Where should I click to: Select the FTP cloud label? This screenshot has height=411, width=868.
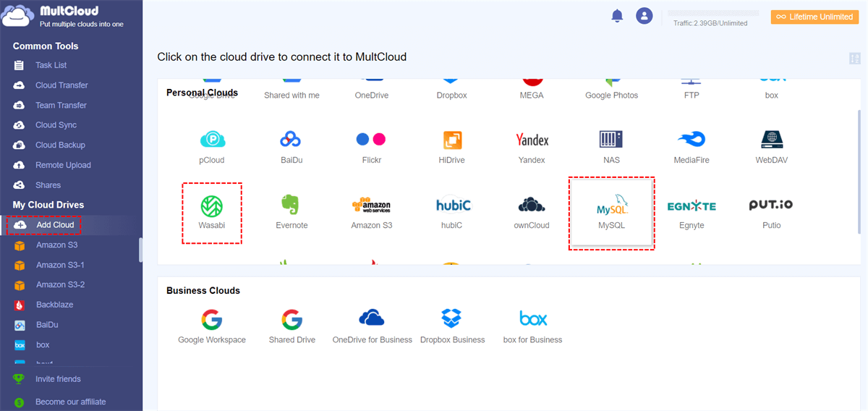[692, 96]
